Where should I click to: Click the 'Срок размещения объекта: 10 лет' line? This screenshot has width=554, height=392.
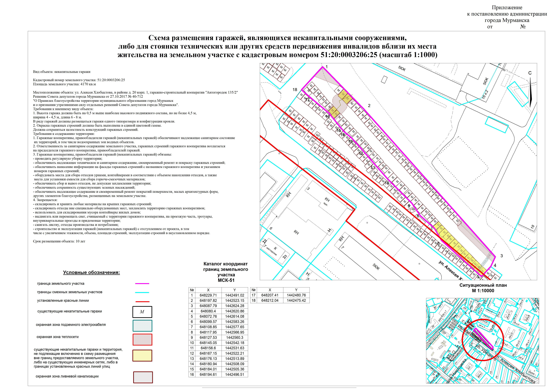59,241
